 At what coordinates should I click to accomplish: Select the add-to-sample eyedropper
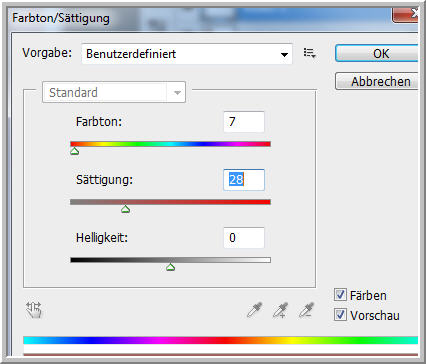280,310
